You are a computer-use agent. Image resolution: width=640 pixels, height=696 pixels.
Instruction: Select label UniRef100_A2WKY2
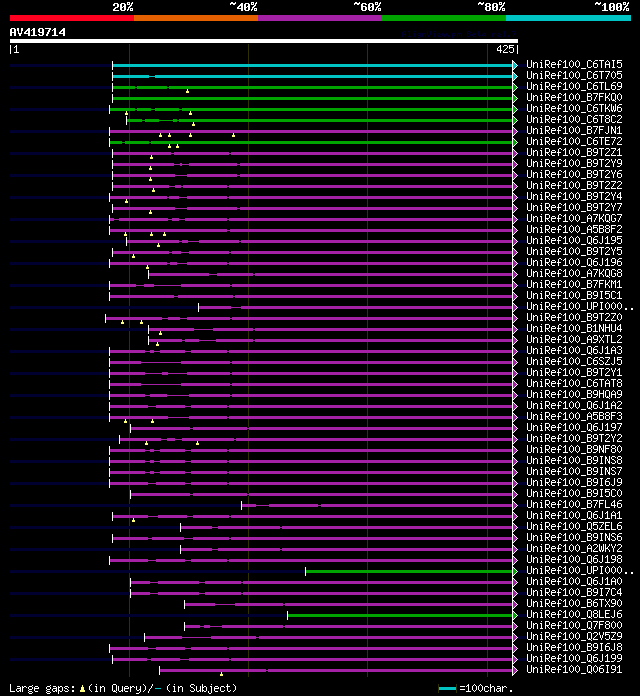[574, 548]
